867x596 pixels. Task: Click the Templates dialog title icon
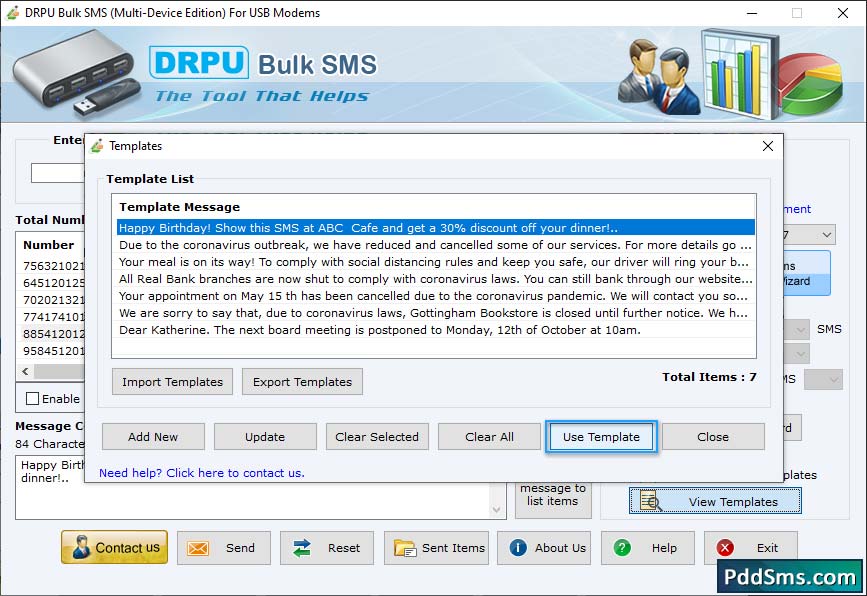click(97, 145)
